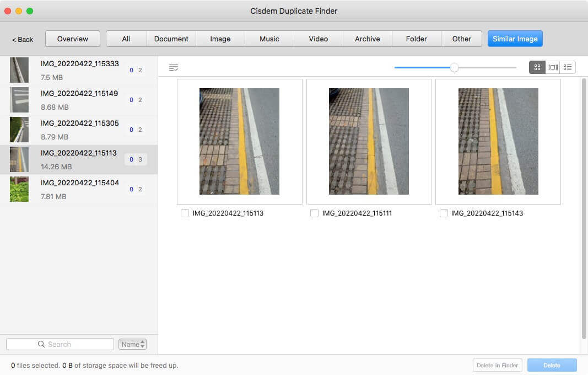
Task: Open the IMG_20220422_115333 group thumbnail icon
Action: (x=19, y=70)
